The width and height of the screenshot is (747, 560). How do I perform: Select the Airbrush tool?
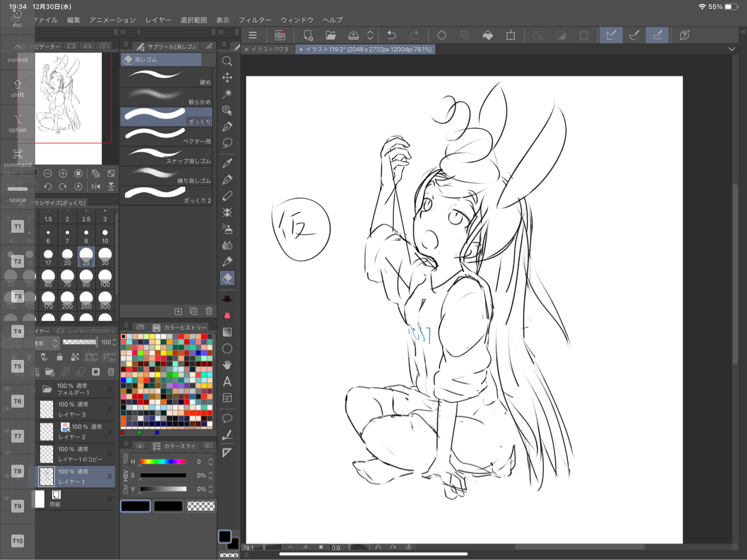[228, 229]
